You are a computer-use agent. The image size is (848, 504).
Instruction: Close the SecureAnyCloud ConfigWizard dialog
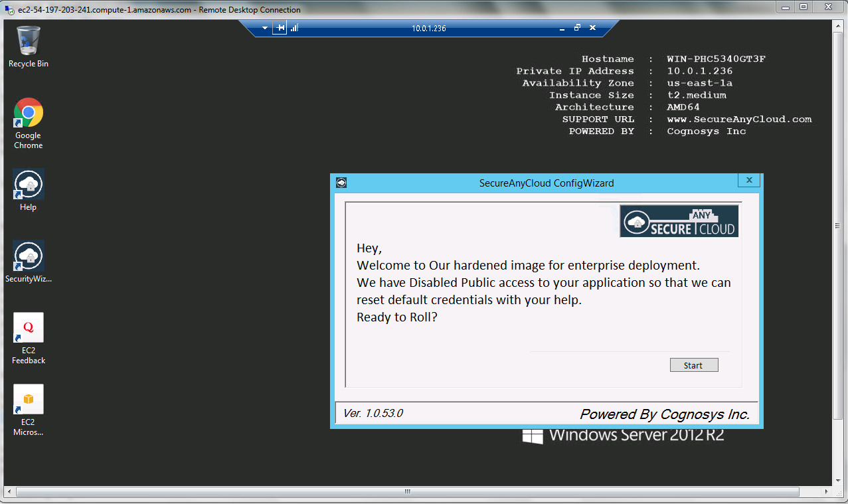[x=748, y=181]
